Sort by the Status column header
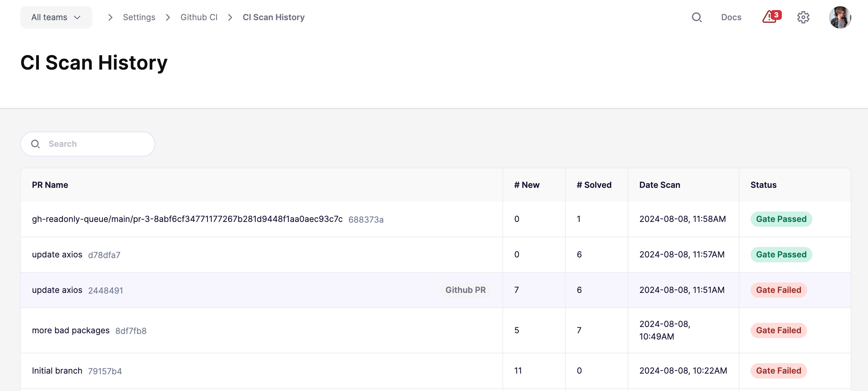 point(763,185)
